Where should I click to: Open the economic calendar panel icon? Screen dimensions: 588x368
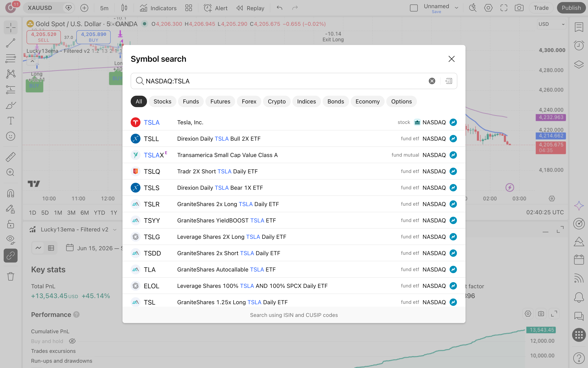[579, 259]
